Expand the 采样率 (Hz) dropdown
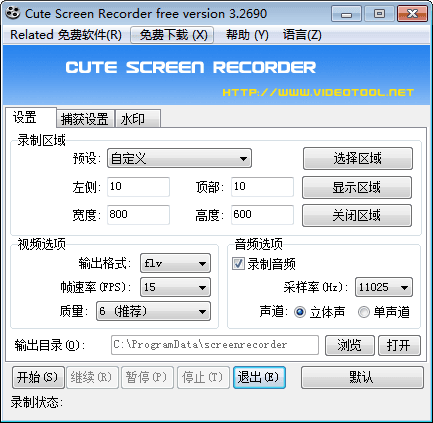Screen dimensions: 433x423 click(x=384, y=287)
